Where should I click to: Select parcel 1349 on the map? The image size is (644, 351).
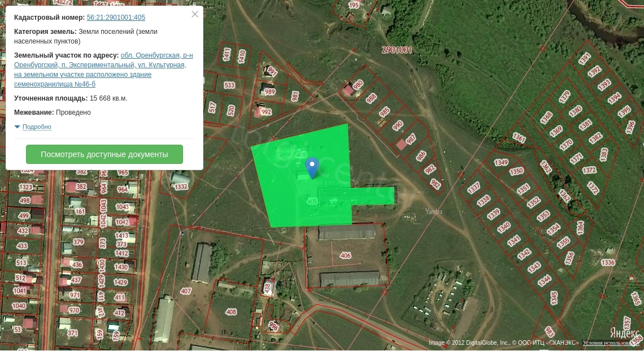pos(501,162)
